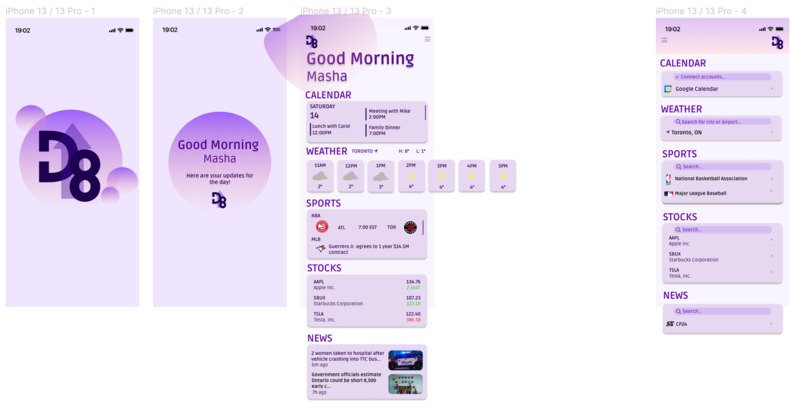Select the 2PM sunny weather card
This screenshot has height=415, width=806.
point(411,176)
